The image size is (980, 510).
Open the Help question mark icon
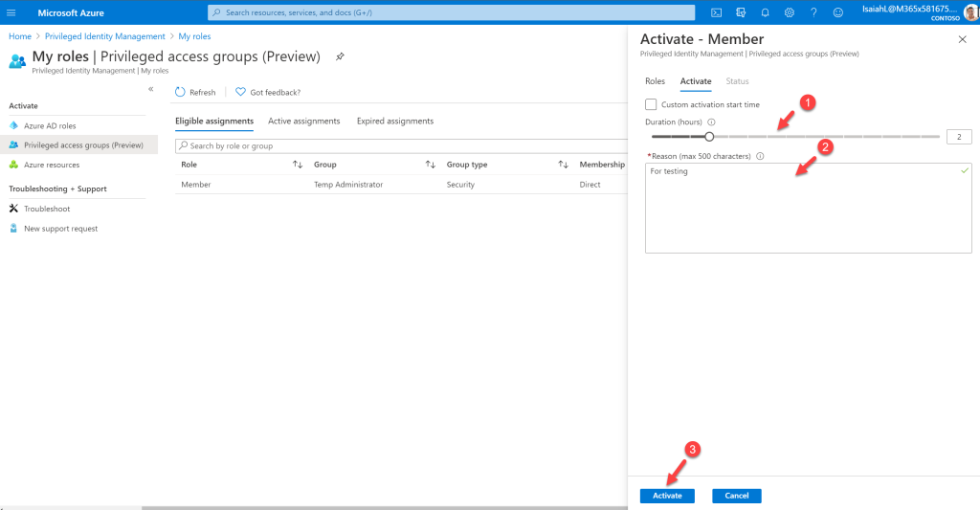[813, 12]
